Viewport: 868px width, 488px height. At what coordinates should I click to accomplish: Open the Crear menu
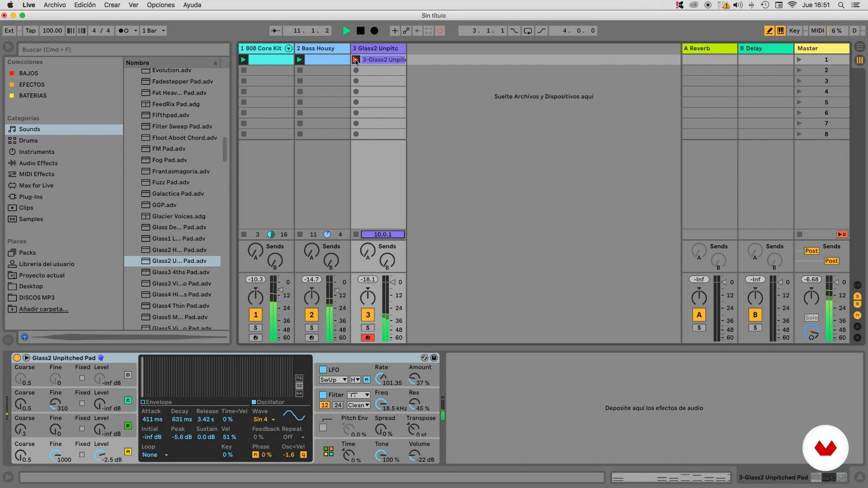(112, 5)
